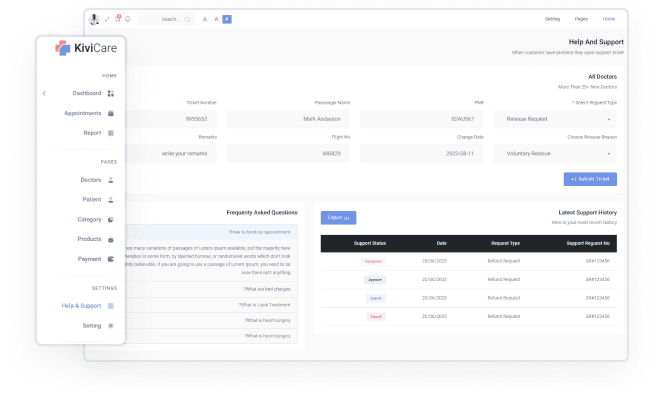The height and width of the screenshot is (400, 662).
Task: Click the Flight No field showing MG828
Action: [x=288, y=154]
